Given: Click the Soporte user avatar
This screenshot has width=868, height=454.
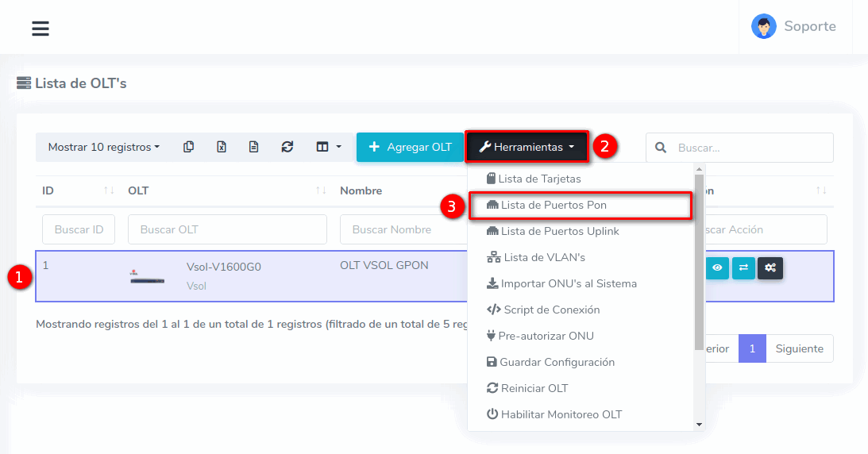Looking at the screenshot, I should point(763,26).
